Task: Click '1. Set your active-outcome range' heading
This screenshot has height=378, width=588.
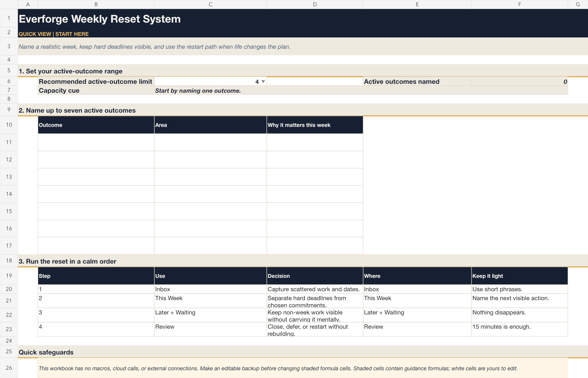Action: pyautogui.click(x=70, y=71)
